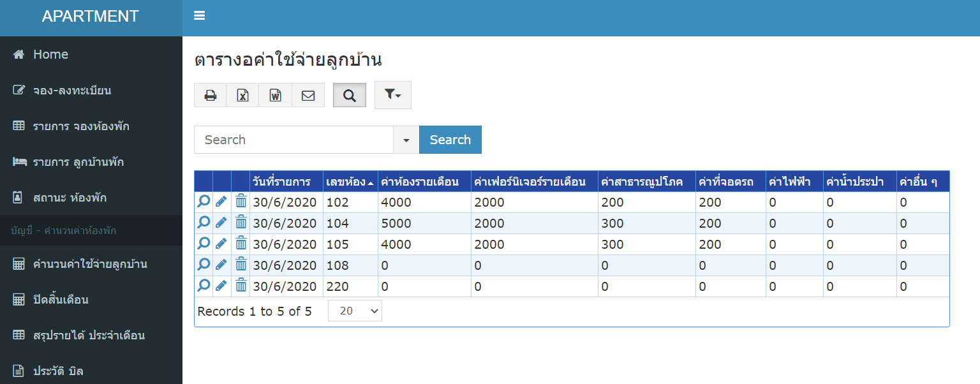Export table to Word icon
Viewport: 980px width, 384px height.
[275, 95]
